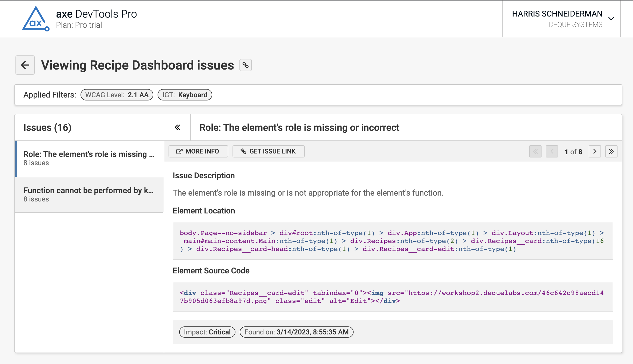Open MORE INFO for this issue

tap(198, 151)
